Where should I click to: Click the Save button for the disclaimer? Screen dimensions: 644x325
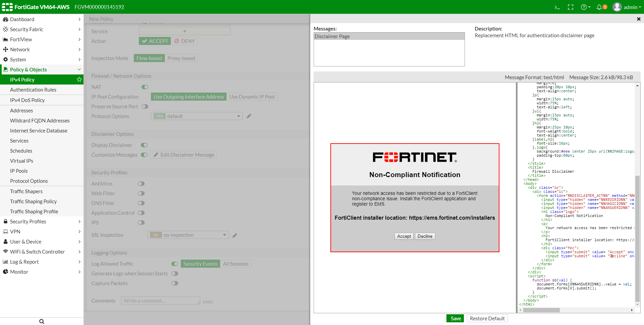[x=455, y=318]
